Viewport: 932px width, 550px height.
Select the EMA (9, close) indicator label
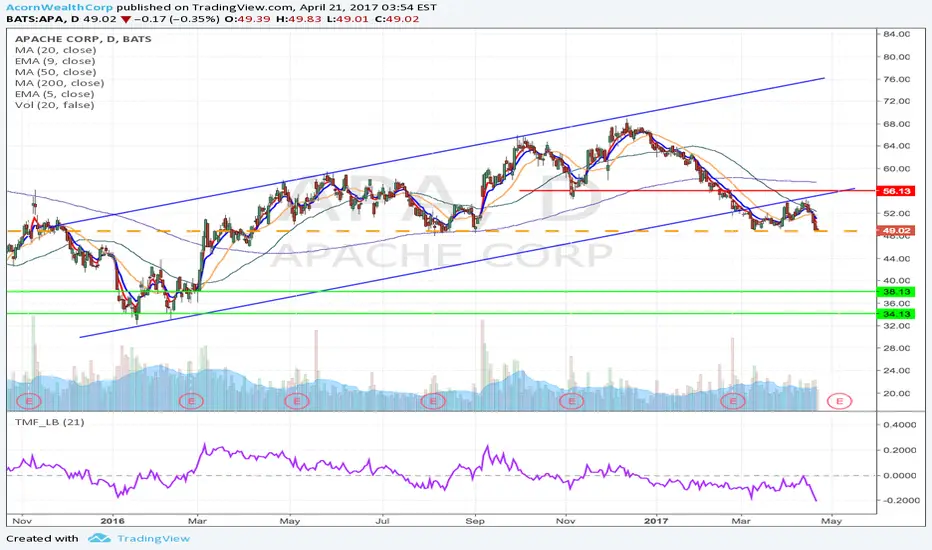(55, 61)
